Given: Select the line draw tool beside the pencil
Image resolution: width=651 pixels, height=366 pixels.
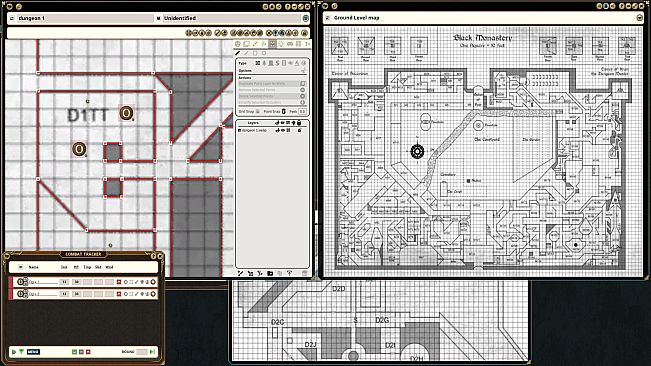Looking at the screenshot, I should point(246,53).
